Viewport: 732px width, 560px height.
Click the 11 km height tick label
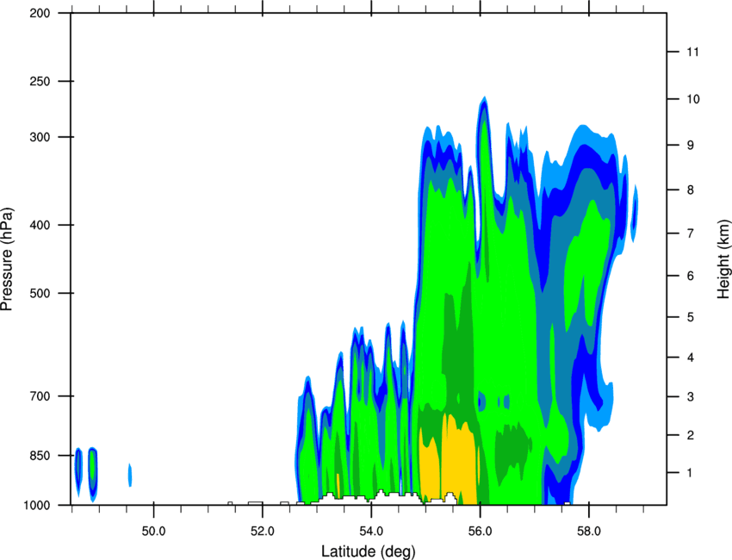click(x=693, y=52)
